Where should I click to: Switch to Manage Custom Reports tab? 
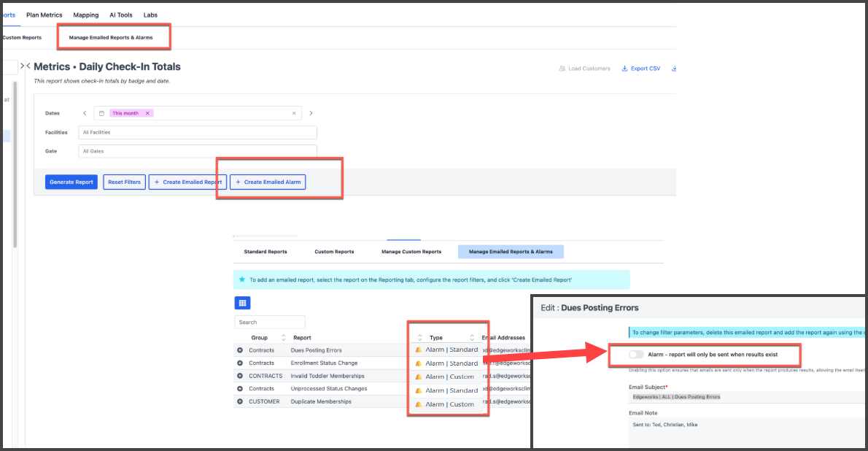411,252
